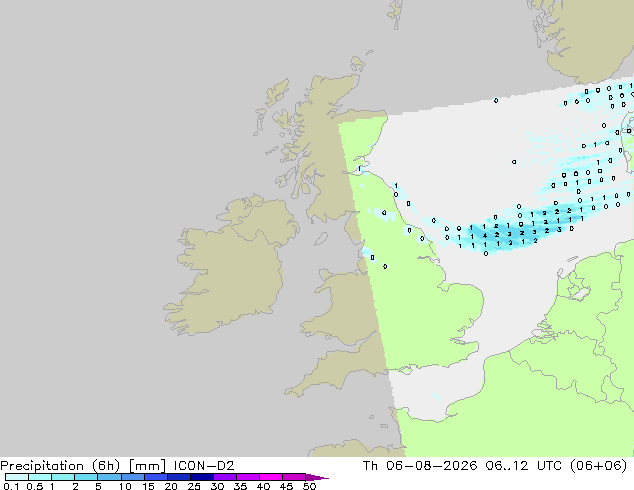Click the '[mm]' unit label
Image resolution: width=634 pixels, height=490 pixels.
(147, 466)
